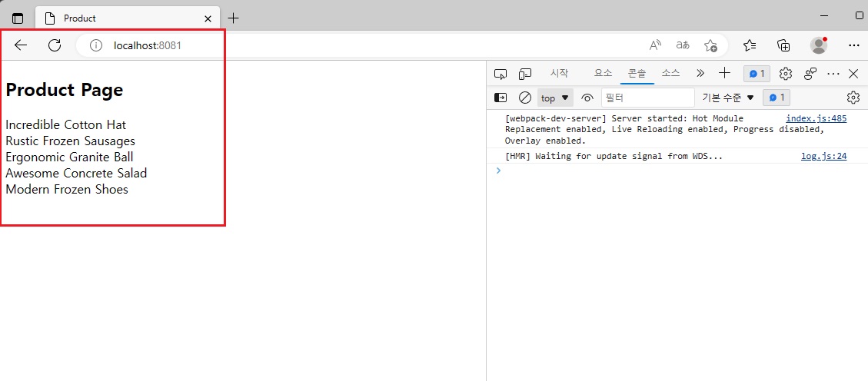Click the Modern Frozen Shoes item

tap(67, 189)
